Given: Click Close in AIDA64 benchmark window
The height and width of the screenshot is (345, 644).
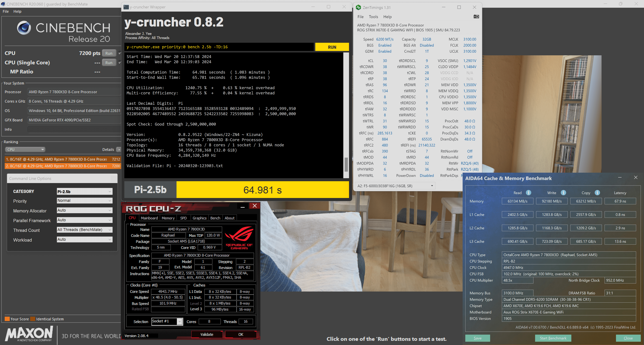Looking at the screenshot, I should [x=628, y=338].
